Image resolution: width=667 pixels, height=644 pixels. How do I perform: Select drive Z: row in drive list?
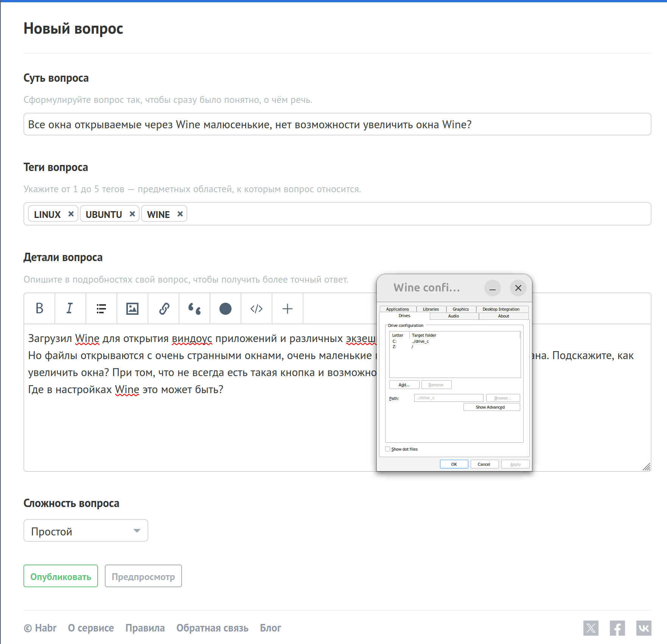pos(455,347)
